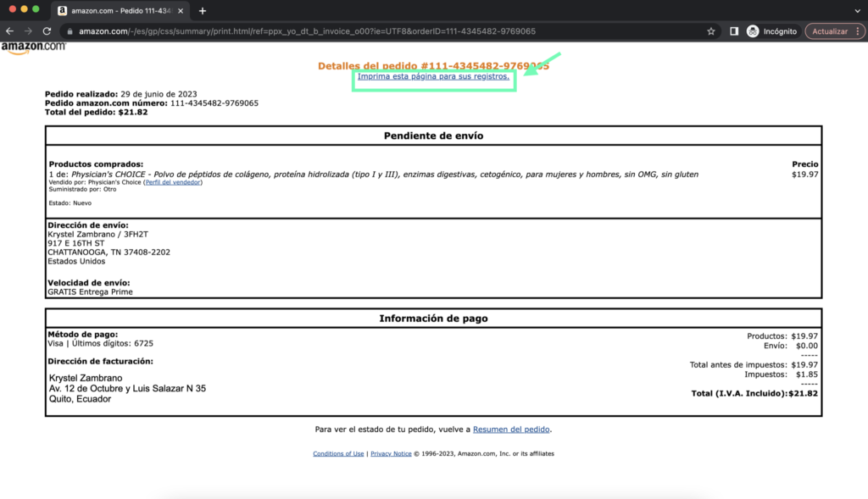Bookmark this page with the star icon
The width and height of the screenshot is (868, 499).
(710, 31)
